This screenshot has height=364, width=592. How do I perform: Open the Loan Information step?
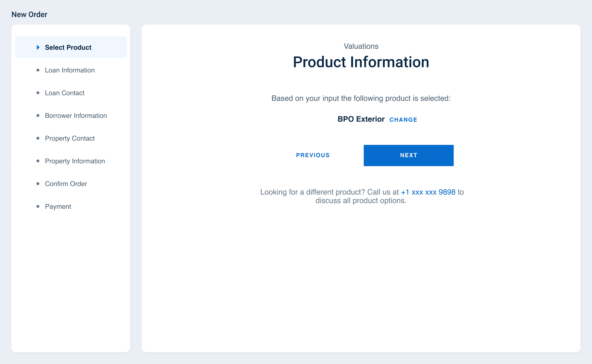tap(70, 70)
